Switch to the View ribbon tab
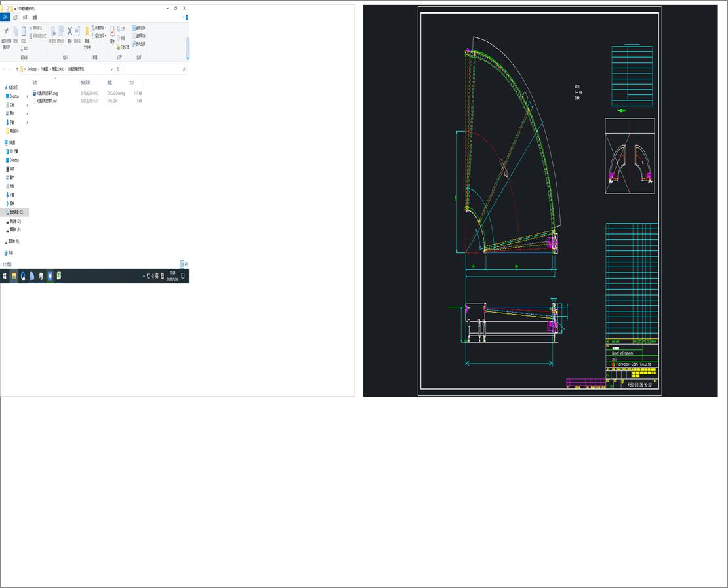Screen dimensions: 728x588 click(x=34, y=17)
